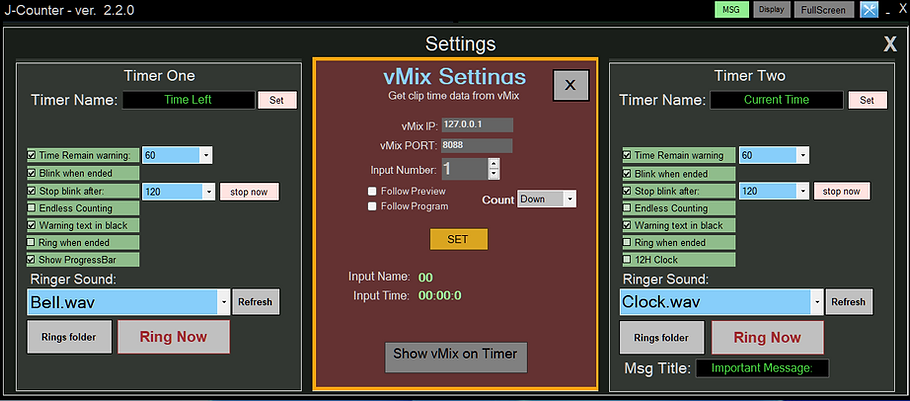Toggle Timer One Stop blink after checkbox

(x=31, y=190)
